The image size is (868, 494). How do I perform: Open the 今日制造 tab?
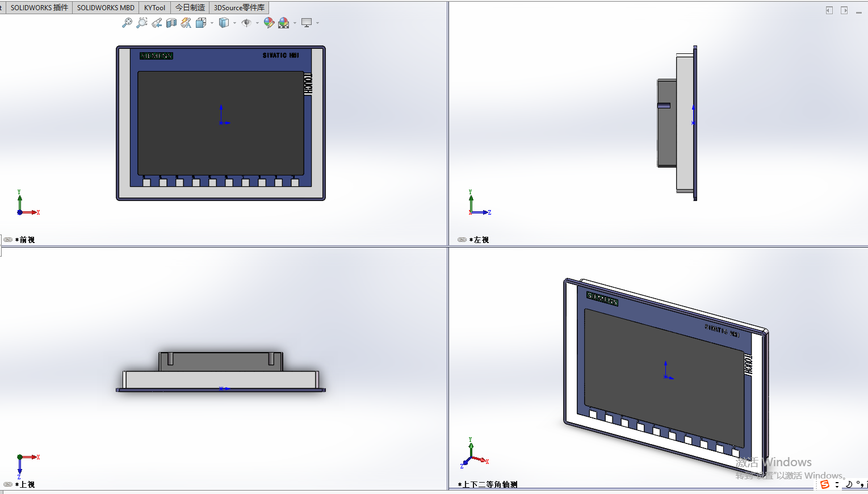190,7
